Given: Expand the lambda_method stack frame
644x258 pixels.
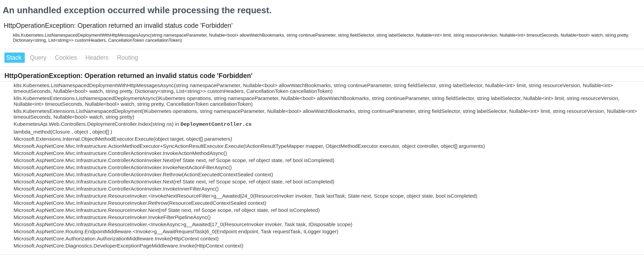Looking at the screenshot, I should coord(63,132).
